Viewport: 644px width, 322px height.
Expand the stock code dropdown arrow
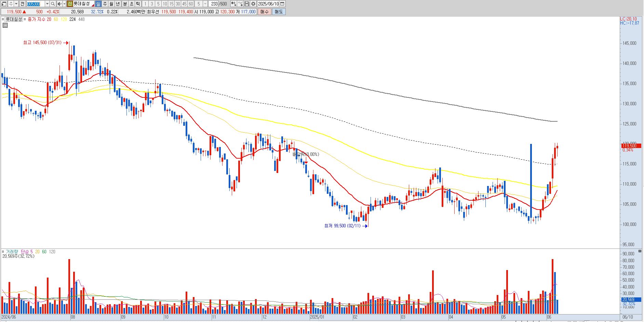pos(47,4)
